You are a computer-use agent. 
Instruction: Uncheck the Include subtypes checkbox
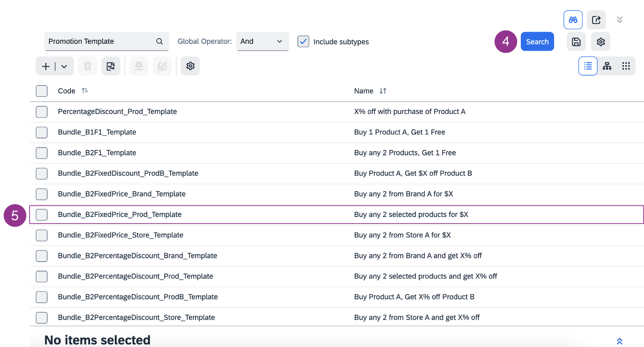coord(303,42)
